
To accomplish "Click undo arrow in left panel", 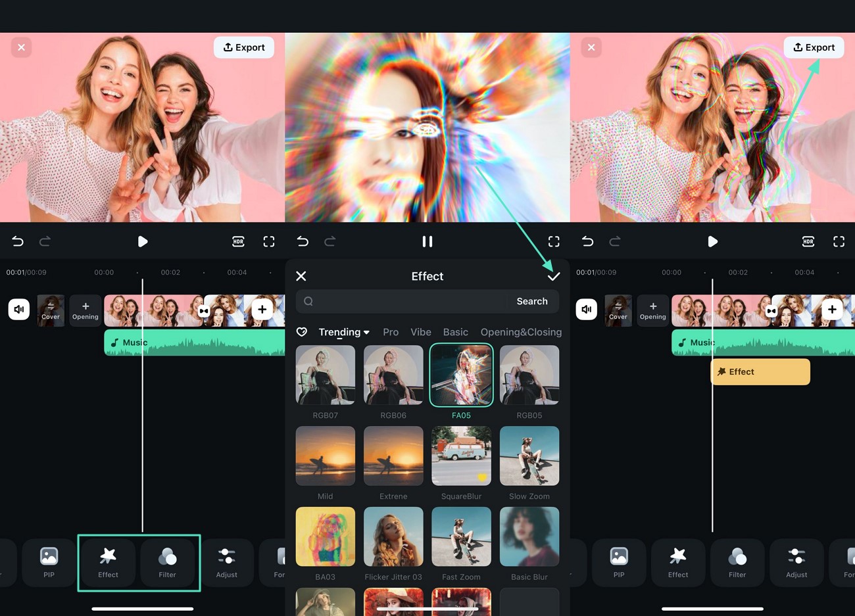I will point(18,241).
